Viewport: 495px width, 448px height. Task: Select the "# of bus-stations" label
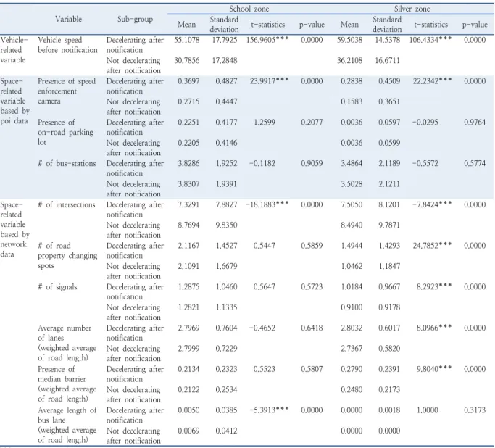click(x=67, y=163)
